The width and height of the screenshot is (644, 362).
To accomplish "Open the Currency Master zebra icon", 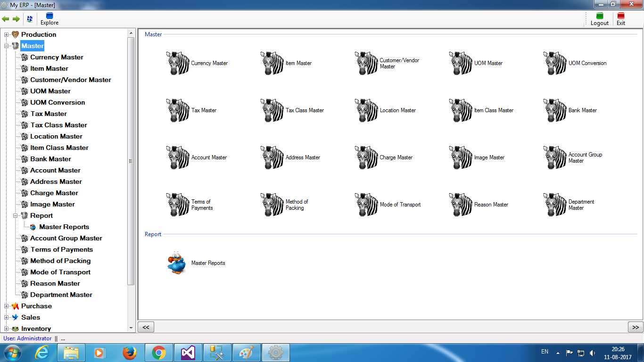I will (x=178, y=63).
